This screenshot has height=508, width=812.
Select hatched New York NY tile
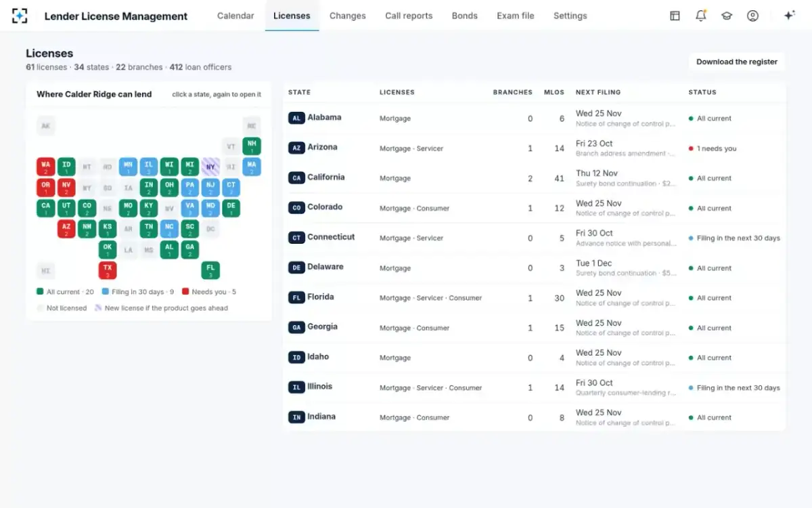[x=210, y=167]
